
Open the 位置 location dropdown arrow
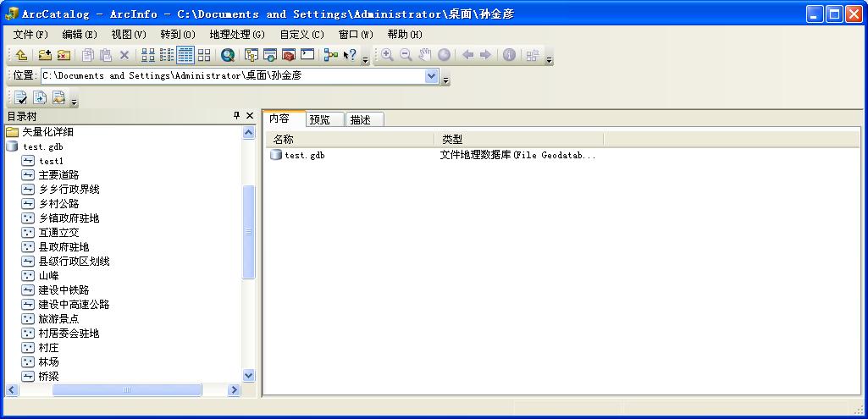click(x=432, y=76)
